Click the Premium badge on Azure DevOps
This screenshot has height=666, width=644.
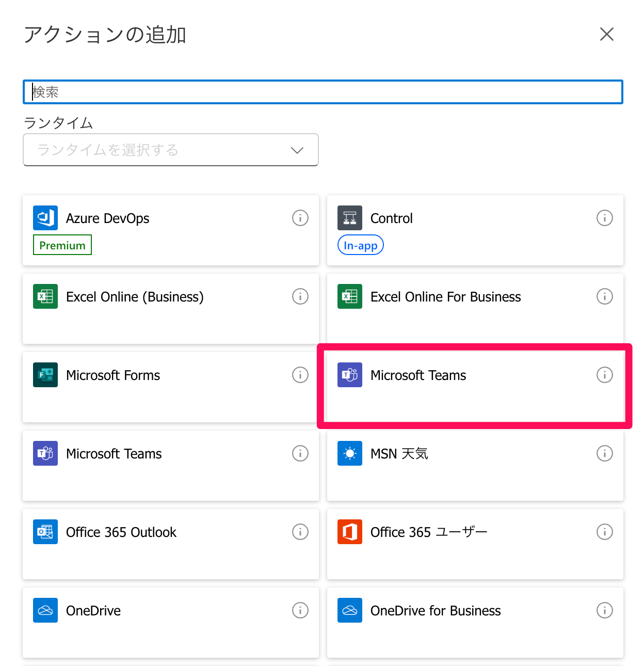click(62, 245)
